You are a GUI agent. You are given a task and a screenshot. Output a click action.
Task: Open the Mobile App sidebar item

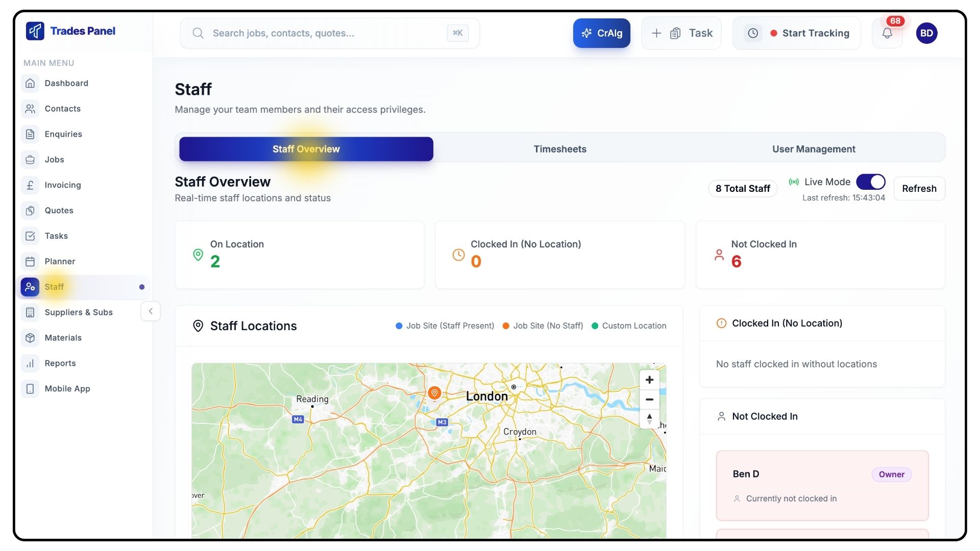67,389
